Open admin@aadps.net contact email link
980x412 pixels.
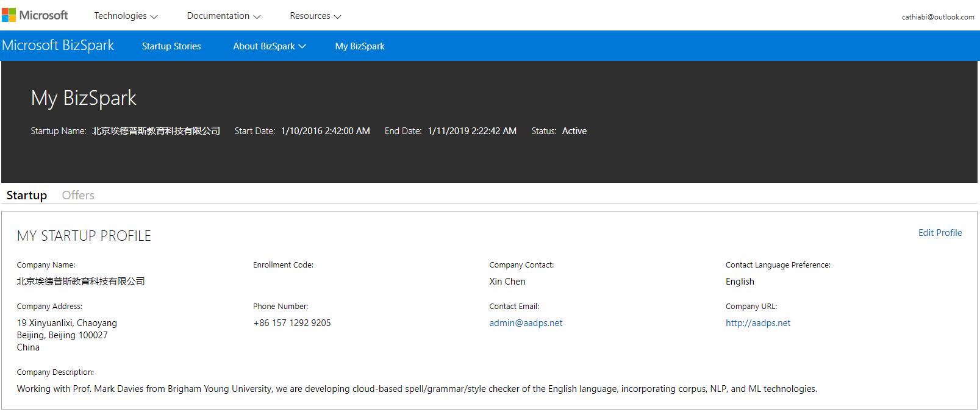click(526, 323)
